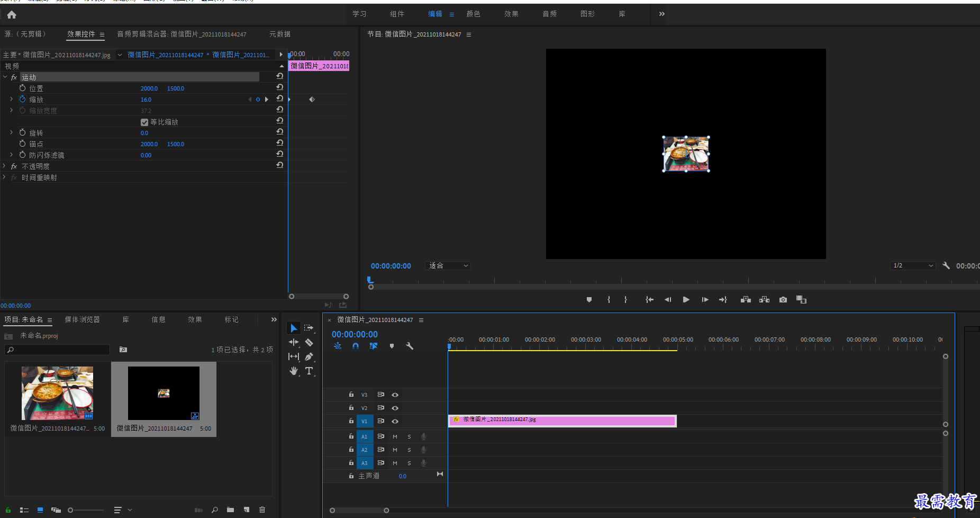
Task: Open the 音频剪辑混合器 tab
Action: point(182,34)
